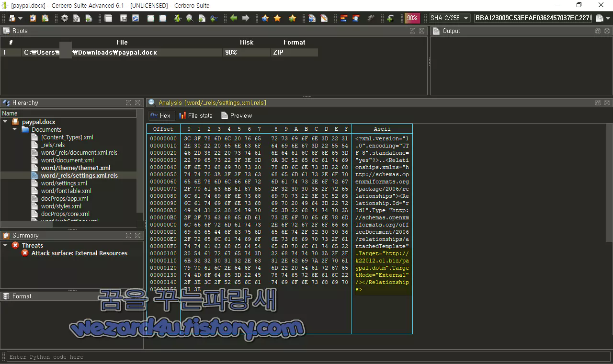
Task: Select word/styles.xml in hierarchy
Action: (61, 206)
